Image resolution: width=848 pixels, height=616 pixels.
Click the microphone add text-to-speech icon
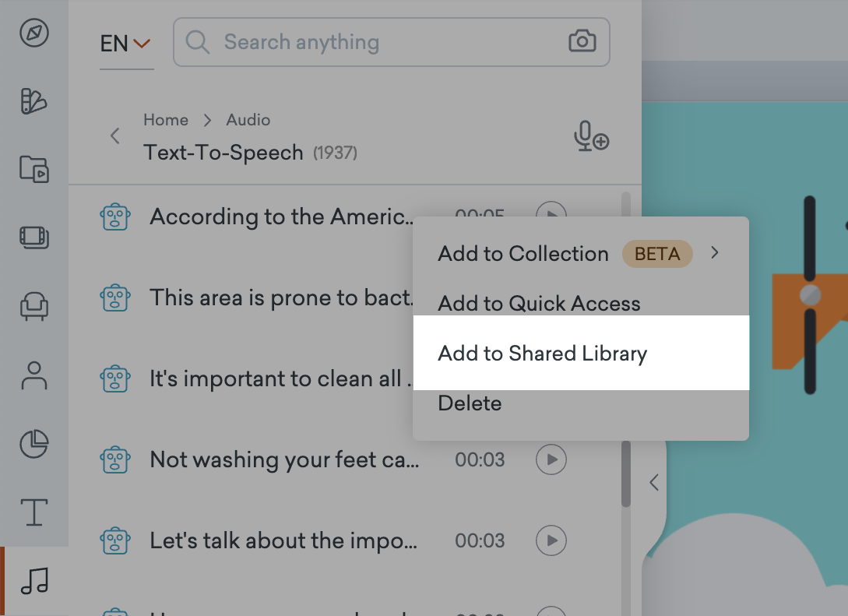coord(591,136)
